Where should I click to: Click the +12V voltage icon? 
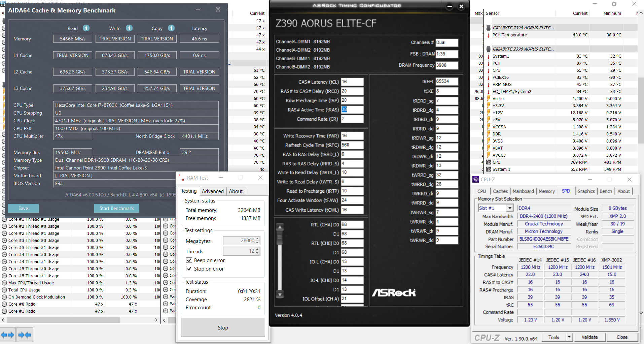point(488,113)
